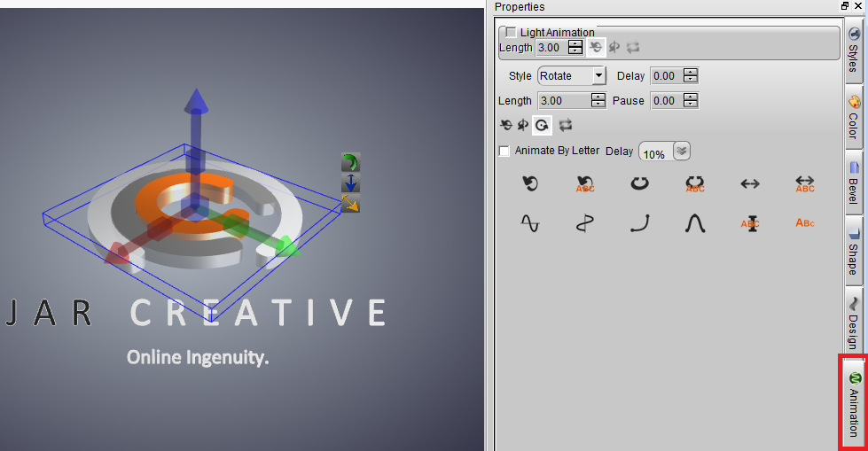Expand the Animate By Letter Delay 10% dropdown
868x451 pixels.
coord(682,151)
